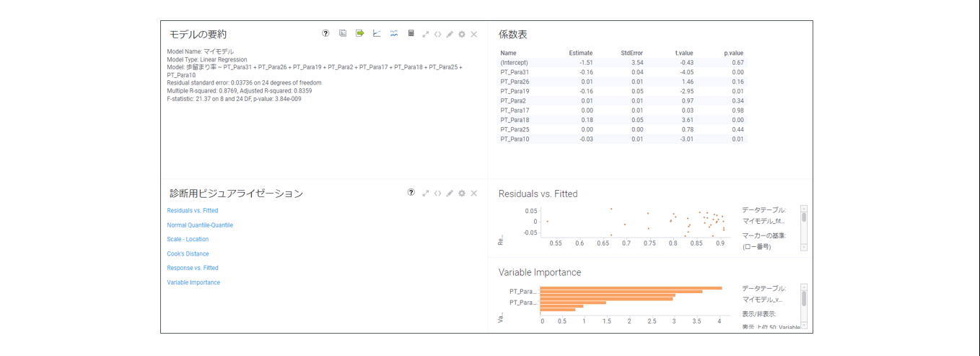
Task: Open the Normal Quantile-Quantile link
Action: (200, 225)
